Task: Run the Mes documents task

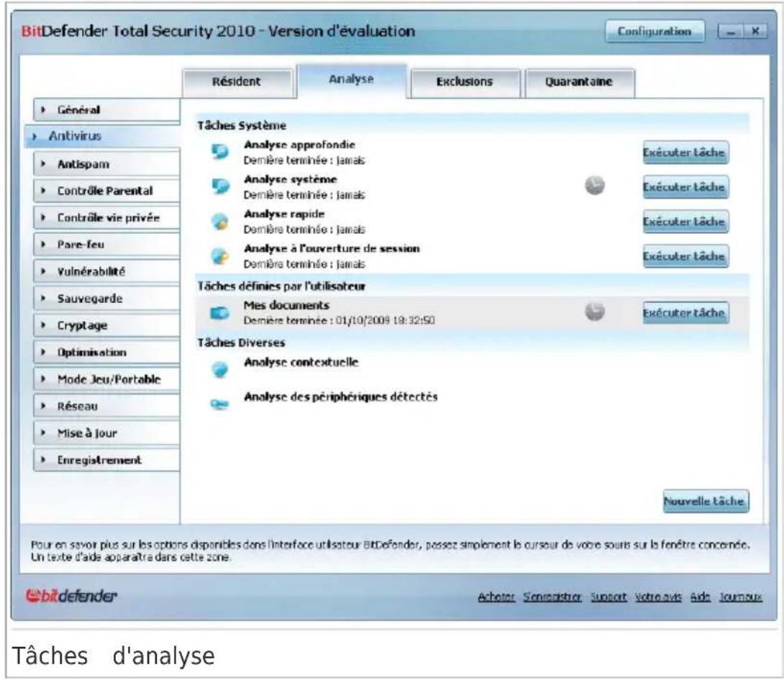Action: point(685,313)
